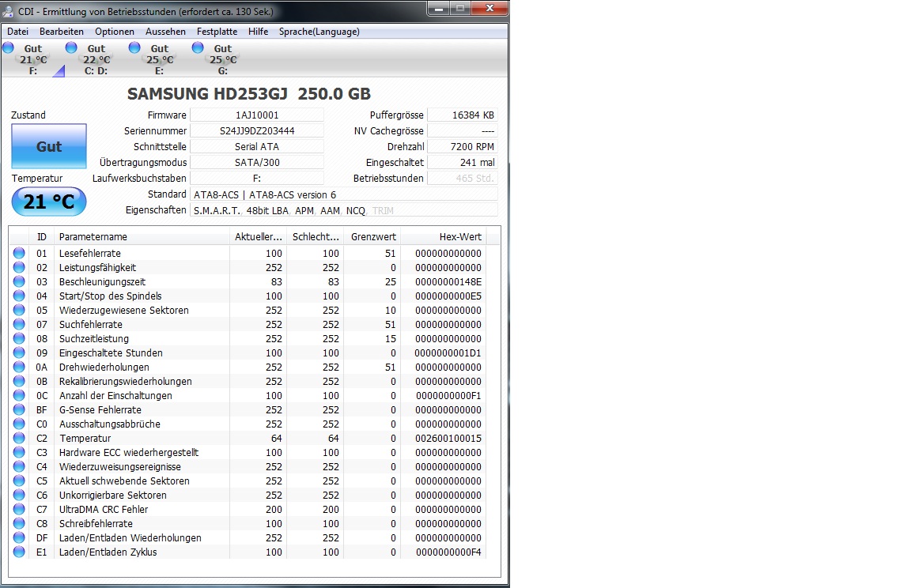The height and width of the screenshot is (588, 911).
Task: Click the status icon of Ausschaltungsabbrüche row
Action: click(x=19, y=424)
